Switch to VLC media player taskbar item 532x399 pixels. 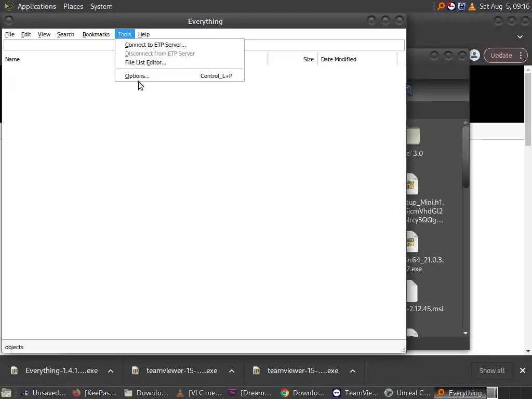point(199,393)
